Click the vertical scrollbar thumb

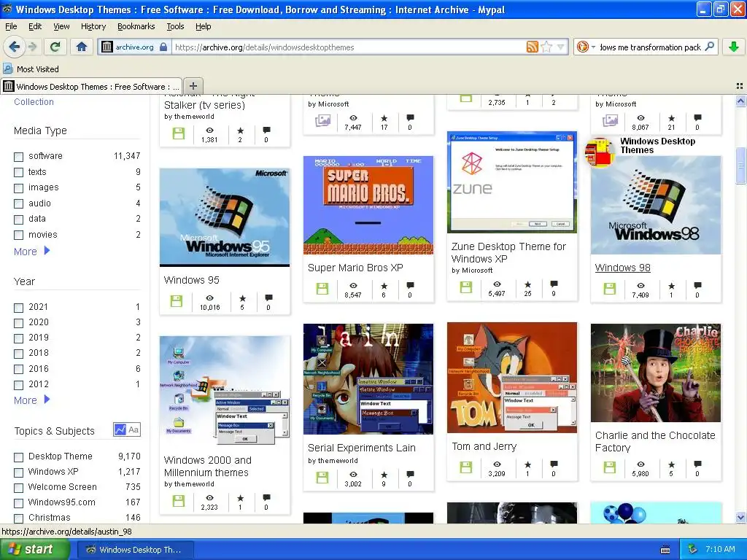(x=740, y=165)
